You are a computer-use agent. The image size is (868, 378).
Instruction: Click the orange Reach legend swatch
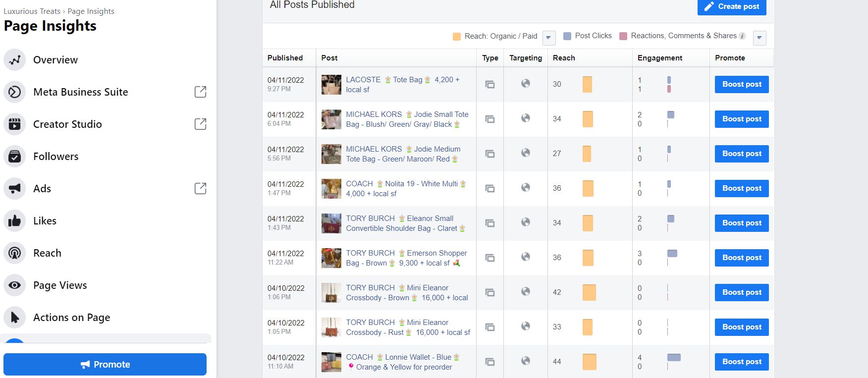tap(457, 37)
